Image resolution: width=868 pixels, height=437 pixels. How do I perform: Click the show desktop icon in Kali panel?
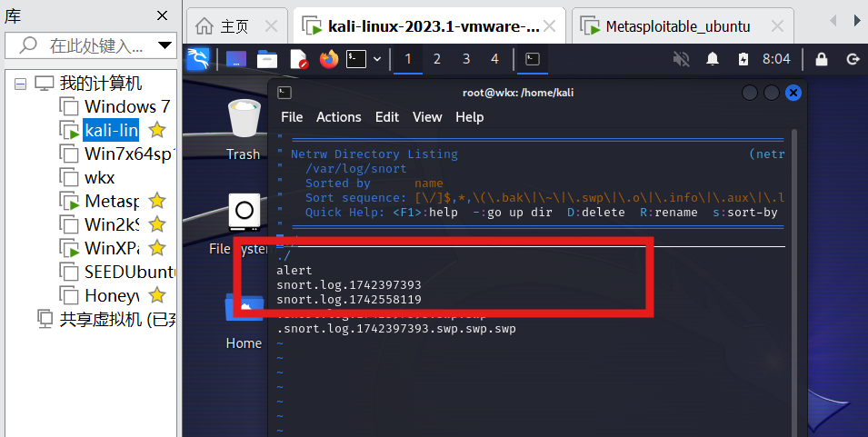pyautogui.click(x=236, y=59)
